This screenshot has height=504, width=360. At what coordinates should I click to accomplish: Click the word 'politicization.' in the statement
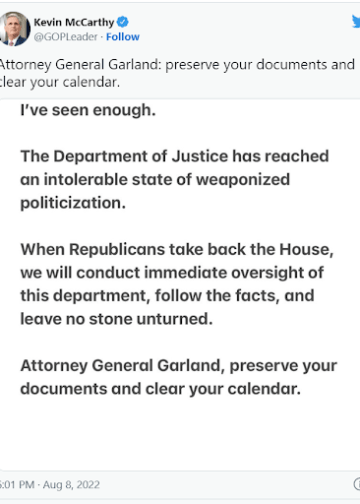(73, 203)
